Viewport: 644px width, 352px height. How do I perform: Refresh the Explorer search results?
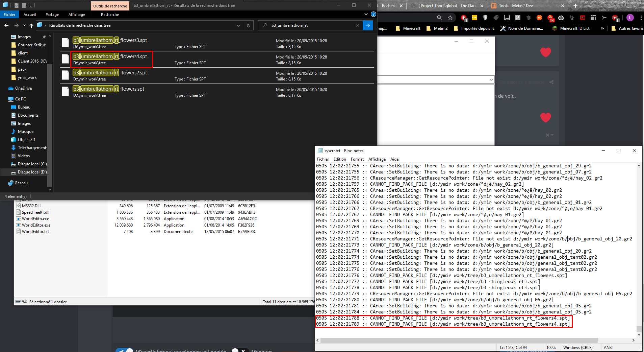(249, 25)
